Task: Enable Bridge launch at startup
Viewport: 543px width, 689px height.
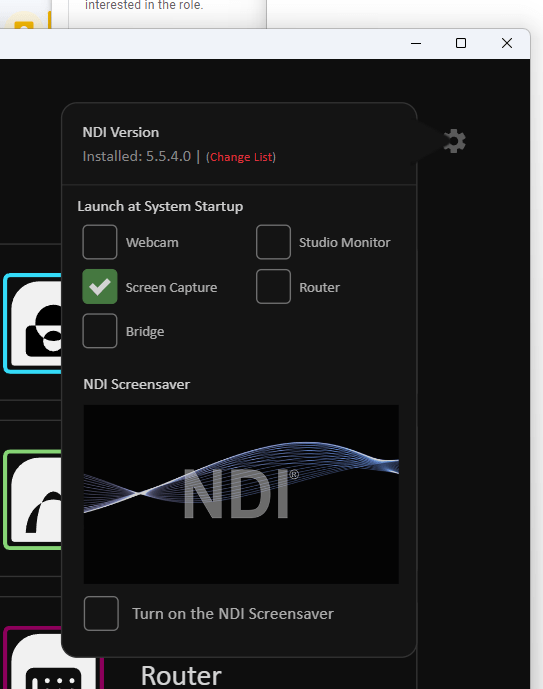Action: click(100, 330)
